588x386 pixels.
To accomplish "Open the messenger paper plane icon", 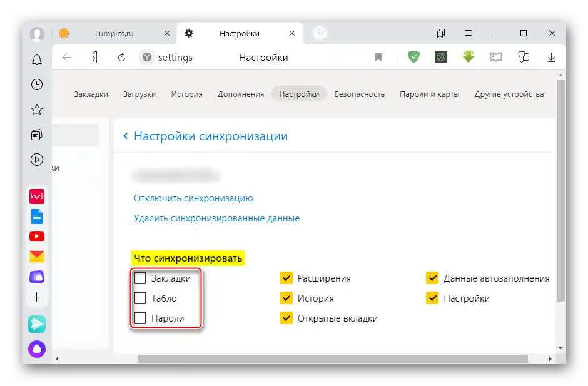I will click(x=37, y=324).
